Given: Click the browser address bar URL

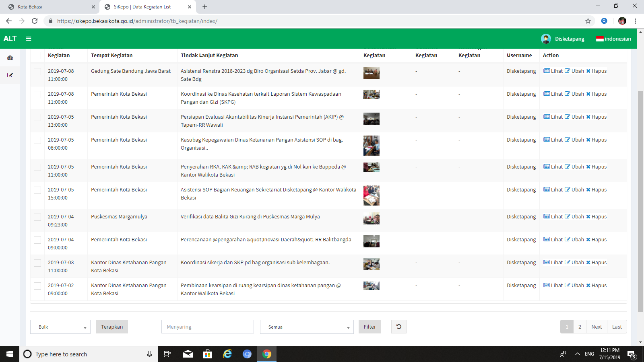Looking at the screenshot, I should pyautogui.click(x=137, y=21).
